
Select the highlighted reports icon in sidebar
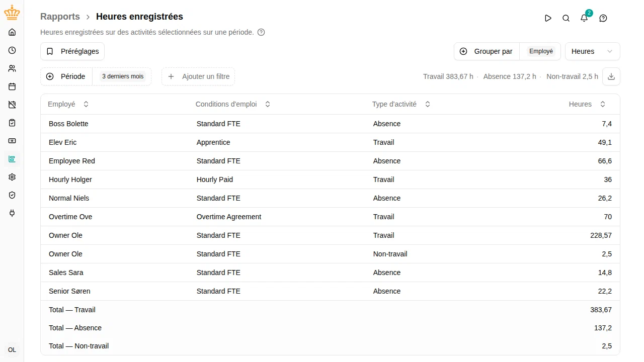[12, 159]
